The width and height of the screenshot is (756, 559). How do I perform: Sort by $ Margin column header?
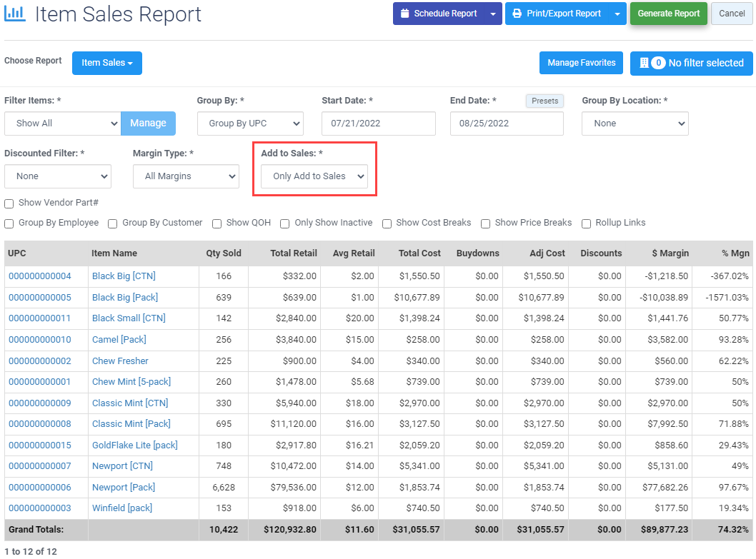coord(670,253)
